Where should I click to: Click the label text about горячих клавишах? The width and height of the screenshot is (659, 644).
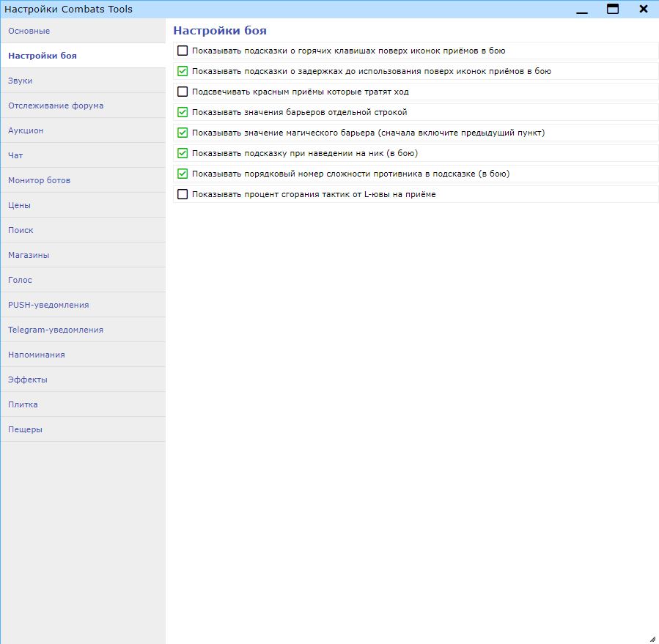(x=348, y=51)
